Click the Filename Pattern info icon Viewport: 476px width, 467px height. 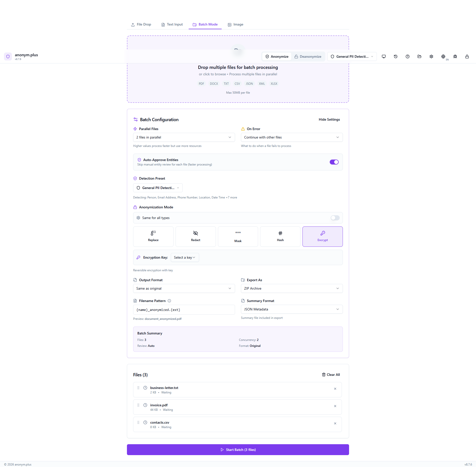point(169,301)
